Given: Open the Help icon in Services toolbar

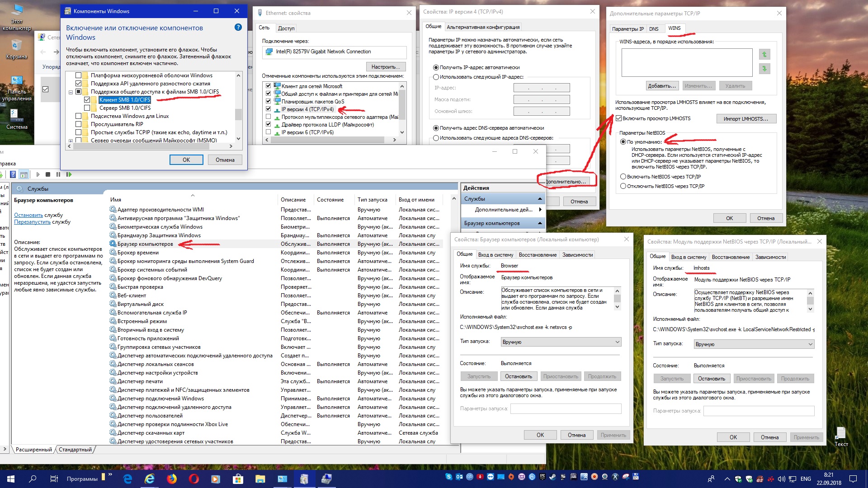Looking at the screenshot, I should click(x=13, y=174).
